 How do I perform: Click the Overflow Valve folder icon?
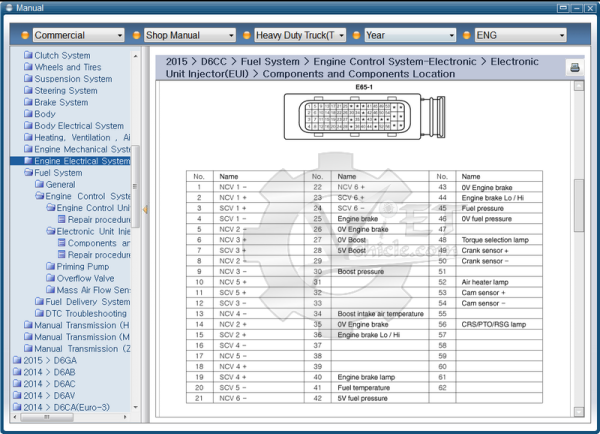tap(51, 278)
